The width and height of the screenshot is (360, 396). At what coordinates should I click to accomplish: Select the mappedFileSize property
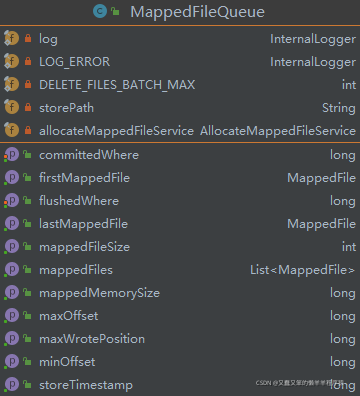click(180, 246)
